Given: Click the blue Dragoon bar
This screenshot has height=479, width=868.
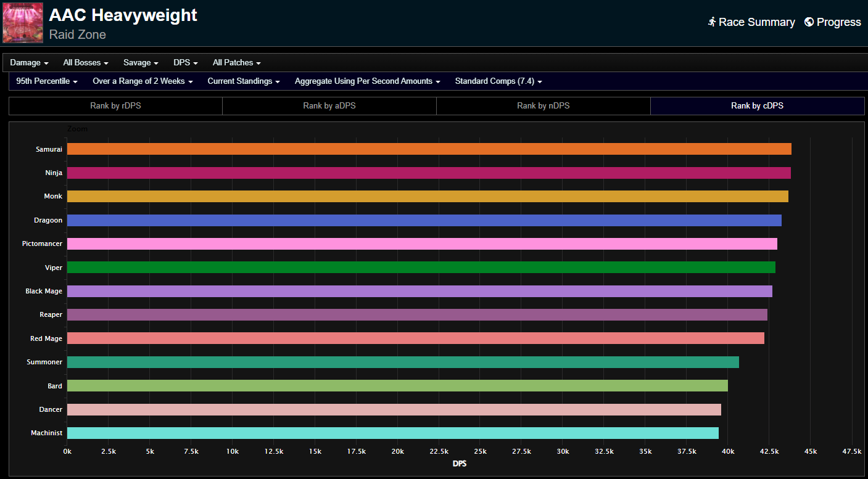Looking at the screenshot, I should click(x=424, y=220).
